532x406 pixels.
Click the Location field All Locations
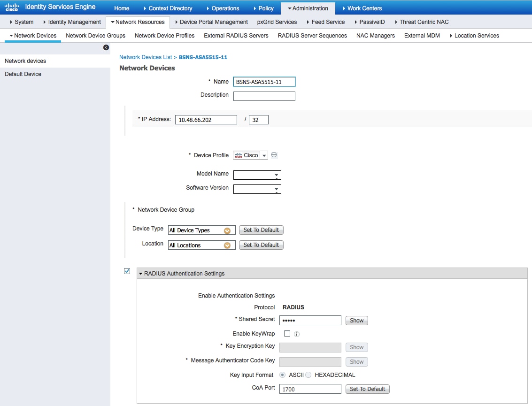click(x=201, y=245)
